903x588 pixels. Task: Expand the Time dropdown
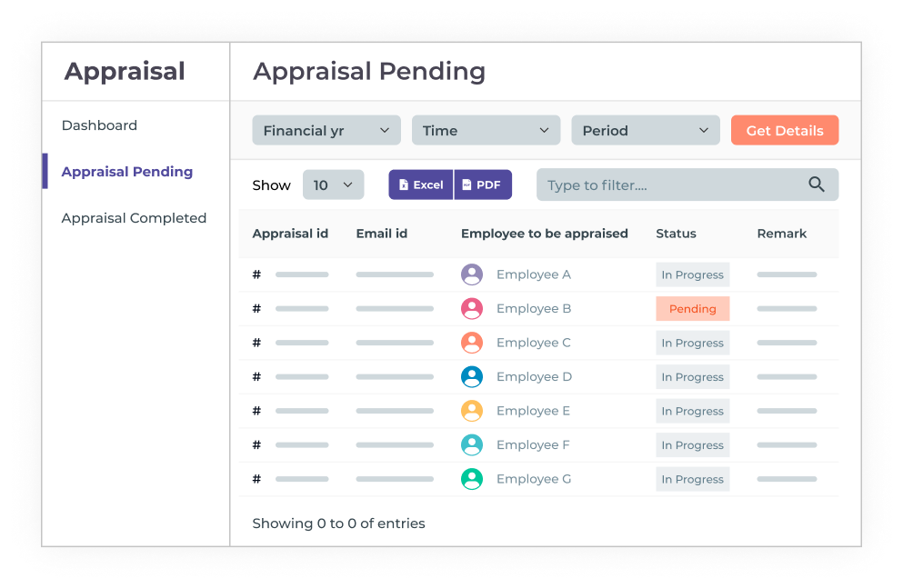click(x=486, y=131)
